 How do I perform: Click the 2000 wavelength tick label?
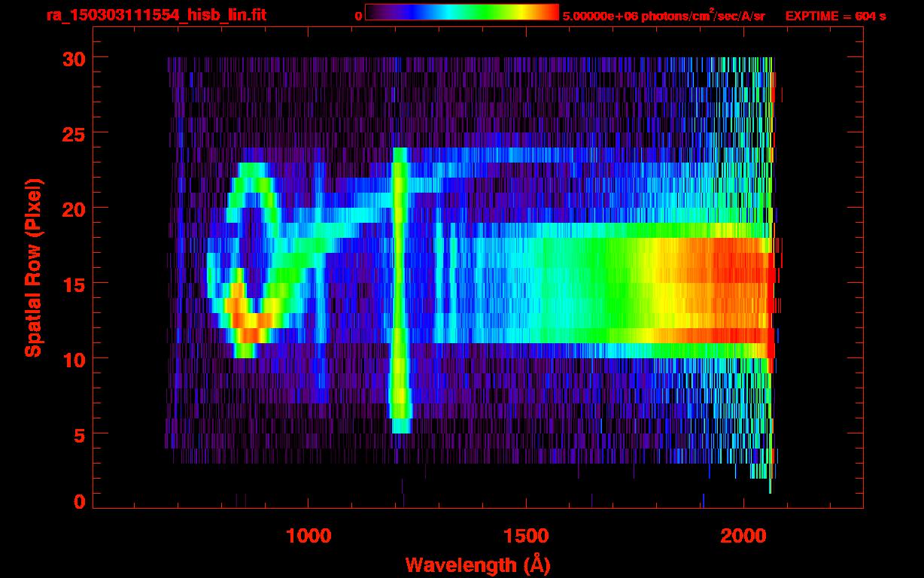[743, 536]
